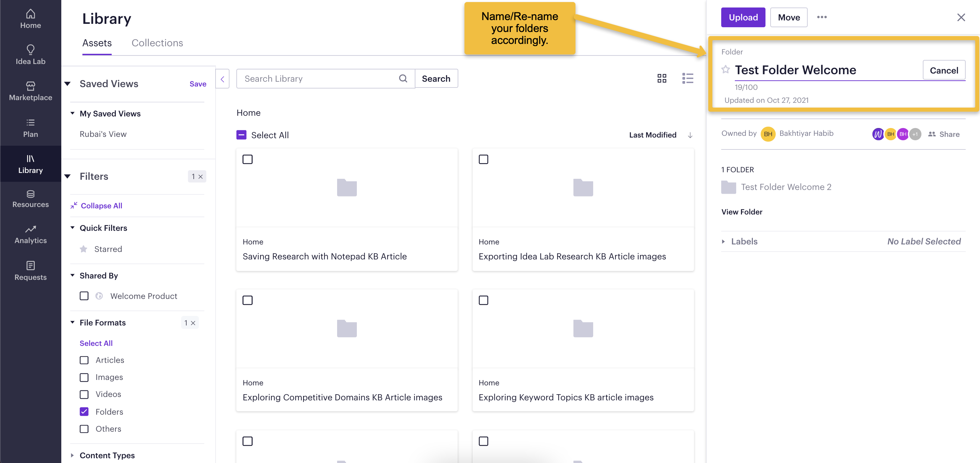This screenshot has width=980, height=463.
Task: Select All file formats
Action: [96, 343]
